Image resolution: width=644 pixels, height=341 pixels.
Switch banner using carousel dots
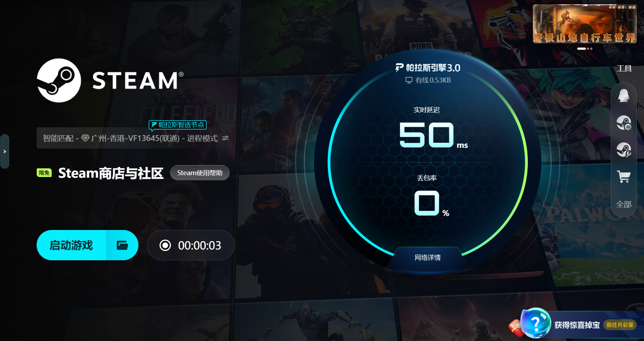pyautogui.click(x=585, y=48)
